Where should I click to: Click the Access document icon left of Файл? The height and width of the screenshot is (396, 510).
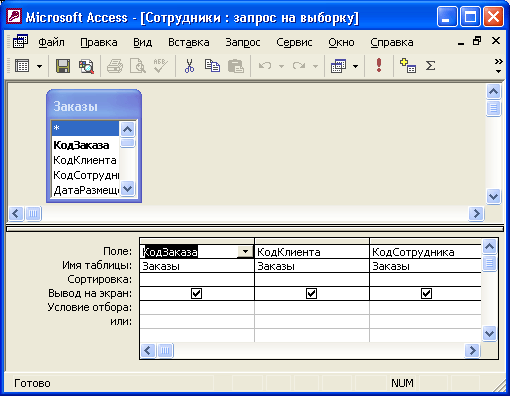[20, 42]
